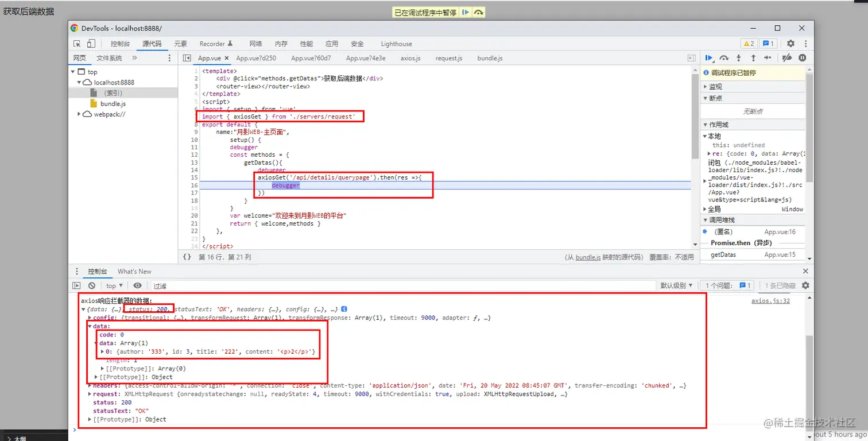Open the 性能 panel tab
This screenshot has width=868, height=441.
pos(307,44)
